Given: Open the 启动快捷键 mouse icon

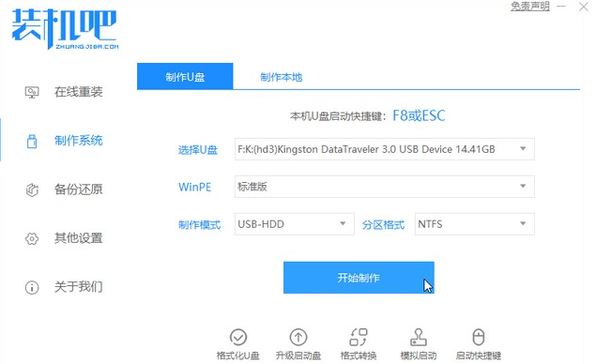Looking at the screenshot, I should pyautogui.click(x=478, y=337).
